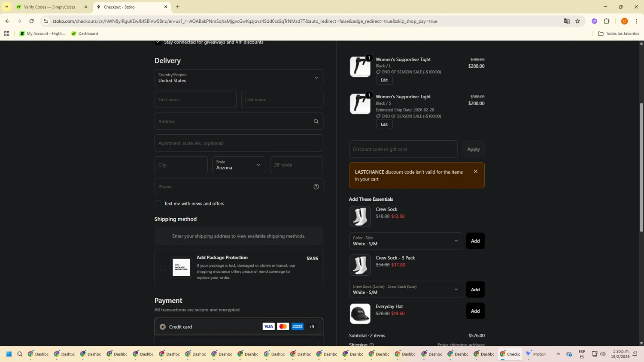Open Proton app in the taskbar

(536, 354)
